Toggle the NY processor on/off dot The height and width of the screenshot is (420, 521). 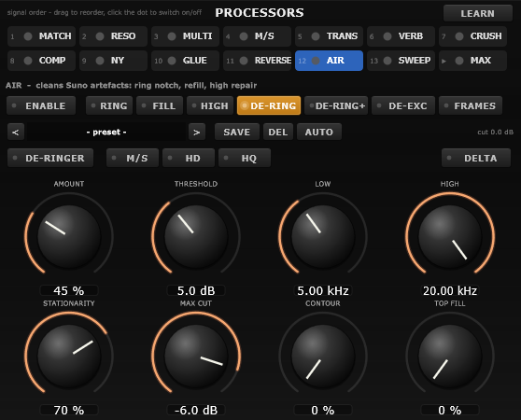[100, 61]
